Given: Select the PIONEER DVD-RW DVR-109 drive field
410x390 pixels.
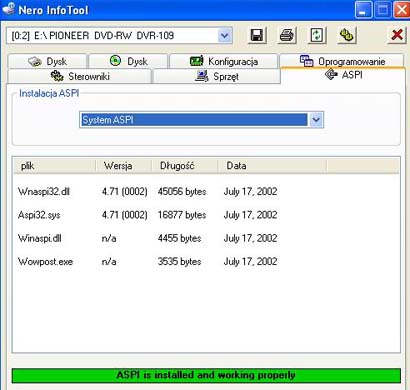Looking at the screenshot, I should 119,35.
